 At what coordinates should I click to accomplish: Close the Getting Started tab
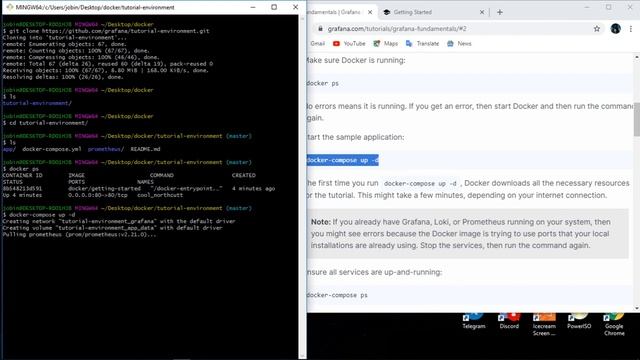point(482,12)
